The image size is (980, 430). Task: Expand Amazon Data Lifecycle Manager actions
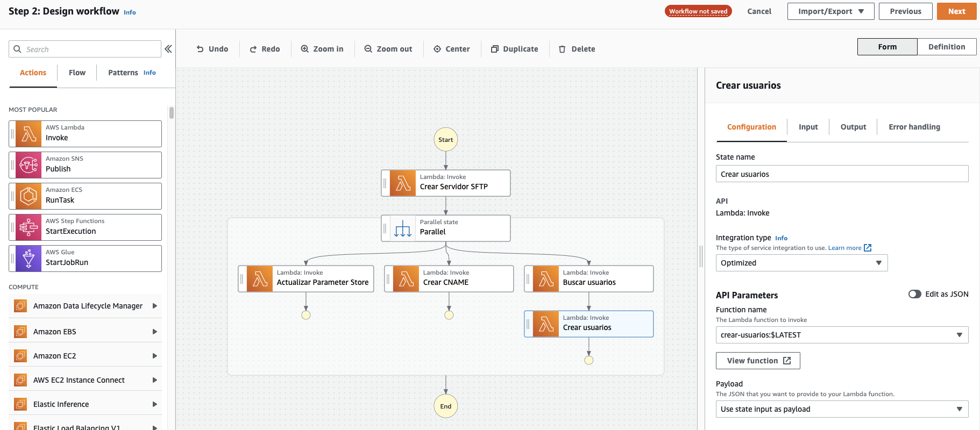(155, 306)
